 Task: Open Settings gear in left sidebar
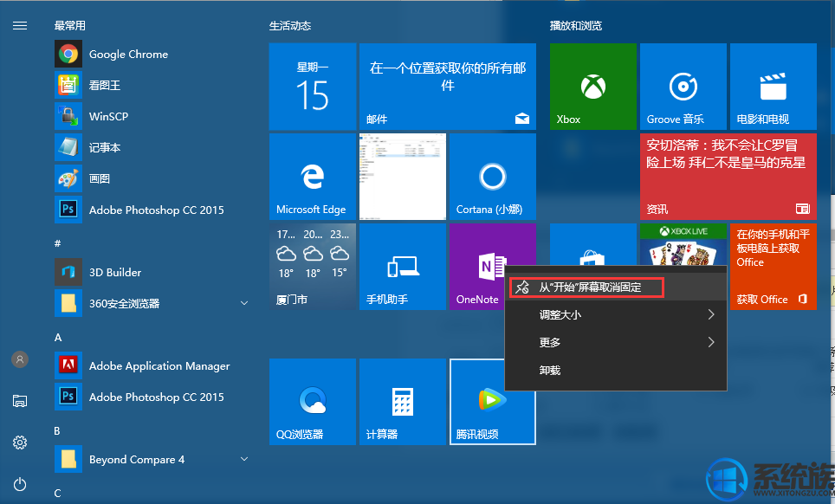pos(20,443)
